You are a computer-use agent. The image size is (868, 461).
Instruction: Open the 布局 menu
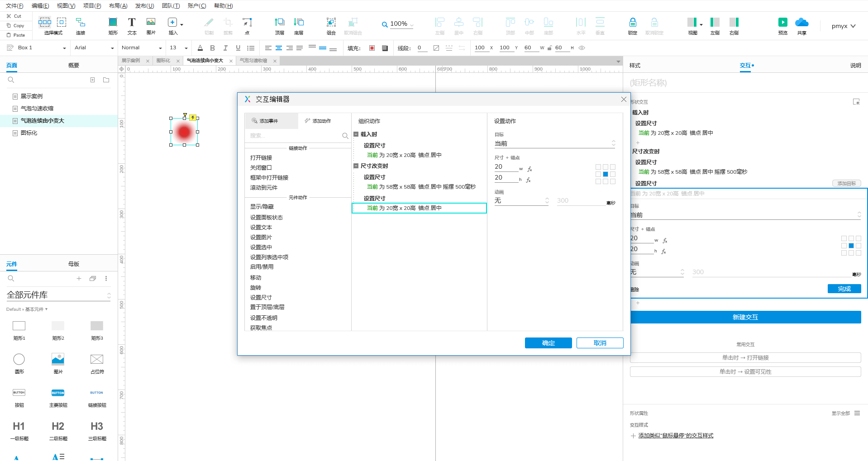tap(118, 5)
